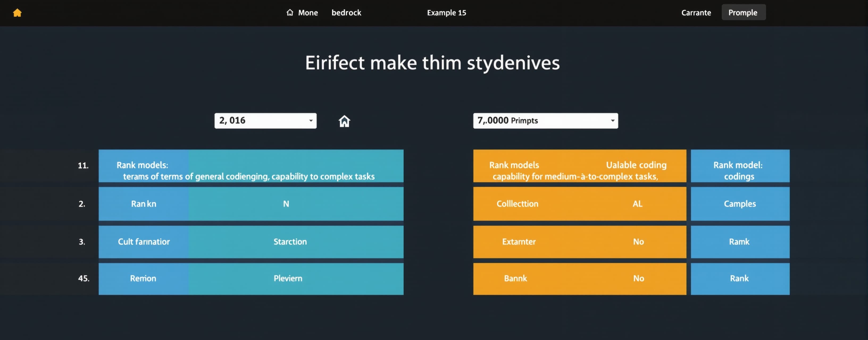Select the 'Rank model: codings' cell
Screen dimensions: 868x340
pos(740,166)
